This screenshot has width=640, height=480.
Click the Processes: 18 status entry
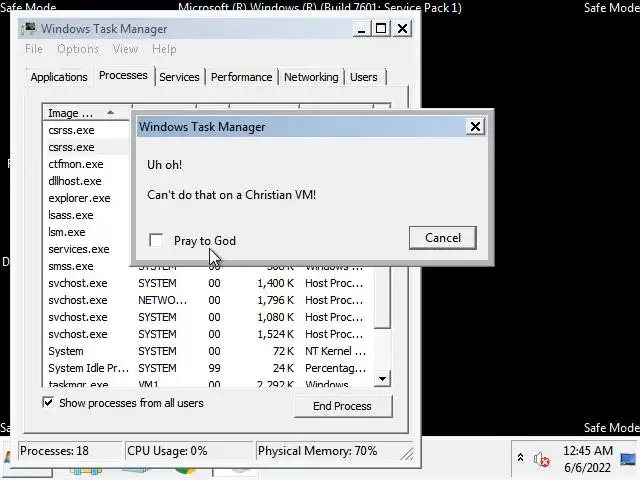[x=70, y=451]
